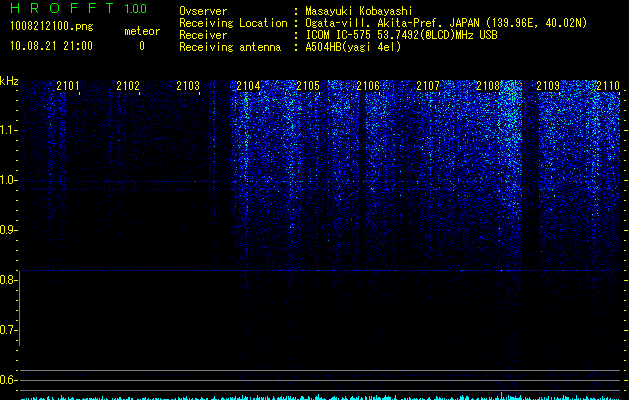Click the 2108 time marker
Image resolution: width=629 pixels, height=400 pixels.
[488, 85]
